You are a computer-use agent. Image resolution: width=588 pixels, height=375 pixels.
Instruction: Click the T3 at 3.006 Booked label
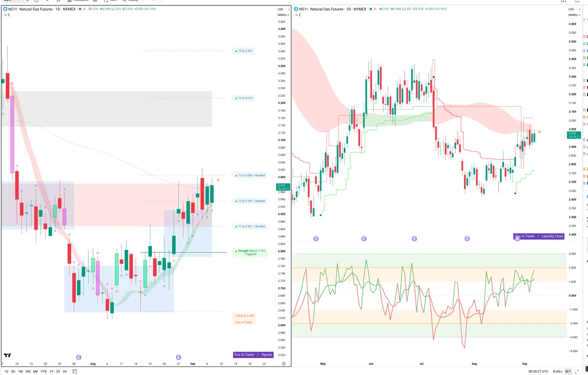[x=249, y=175]
